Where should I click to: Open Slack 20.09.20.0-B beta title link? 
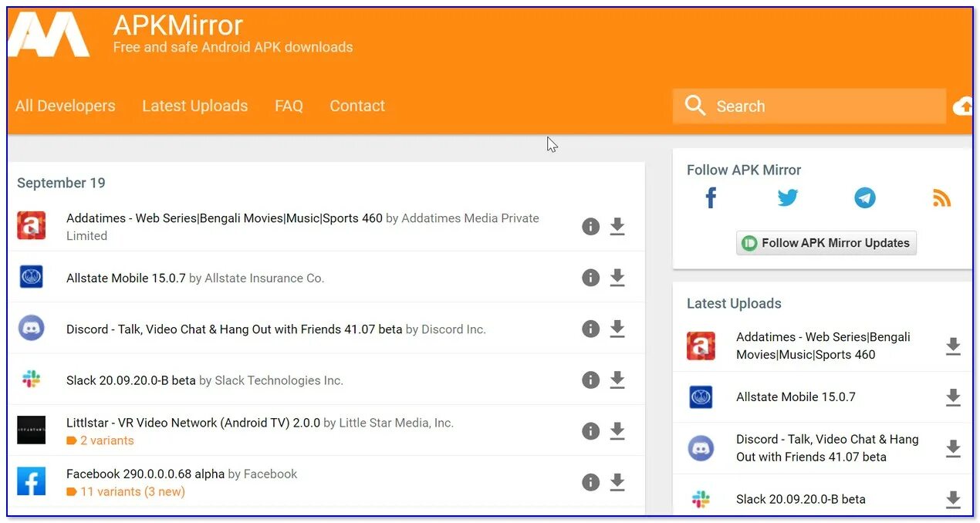131,380
